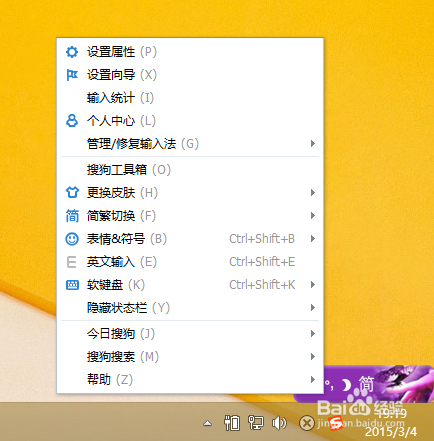The height and width of the screenshot is (441, 434).
Task: Open 帮助 (Z) menu item
Action: (x=190, y=379)
